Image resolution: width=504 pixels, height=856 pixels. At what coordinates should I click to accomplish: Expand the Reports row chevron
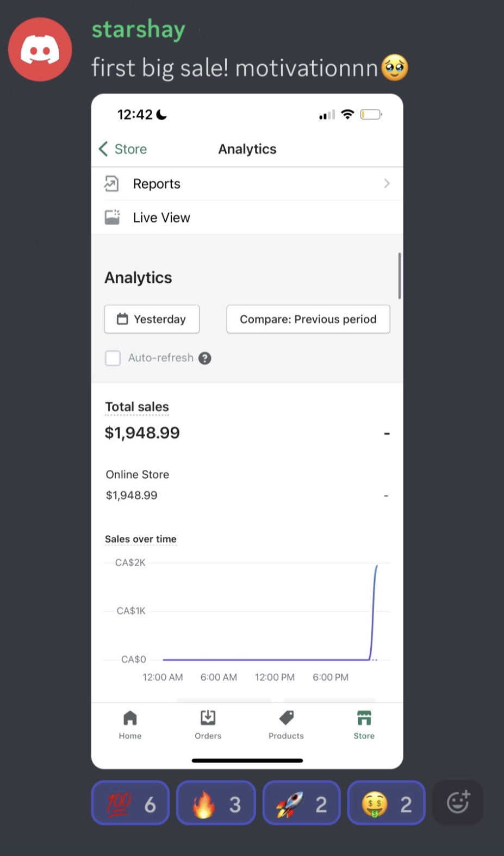387,183
